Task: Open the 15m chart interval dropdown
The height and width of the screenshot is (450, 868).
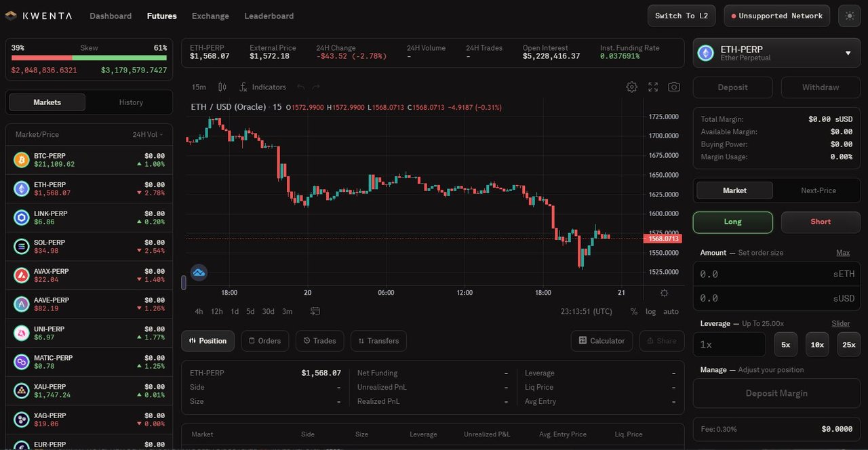Action: point(199,87)
